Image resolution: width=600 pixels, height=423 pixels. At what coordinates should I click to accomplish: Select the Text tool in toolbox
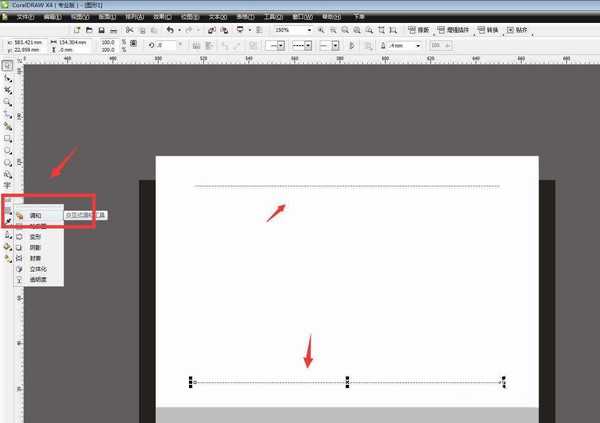coord(7,185)
